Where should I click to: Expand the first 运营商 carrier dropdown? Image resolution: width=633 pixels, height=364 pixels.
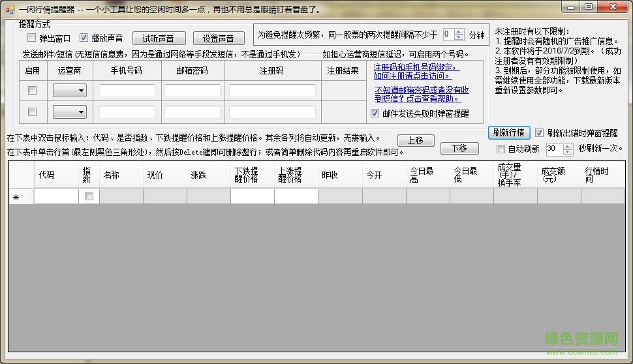[x=70, y=91]
